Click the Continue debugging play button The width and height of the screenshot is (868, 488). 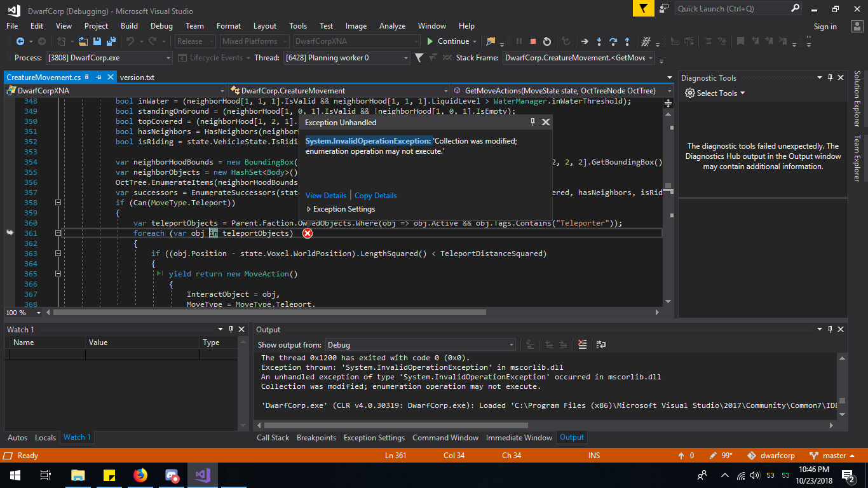pyautogui.click(x=448, y=41)
